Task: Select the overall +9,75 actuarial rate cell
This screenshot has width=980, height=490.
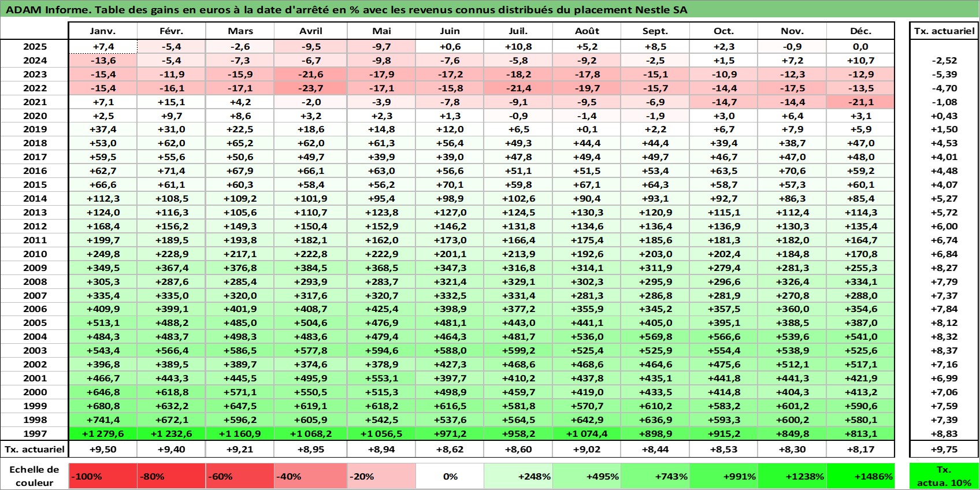Action: (944, 449)
